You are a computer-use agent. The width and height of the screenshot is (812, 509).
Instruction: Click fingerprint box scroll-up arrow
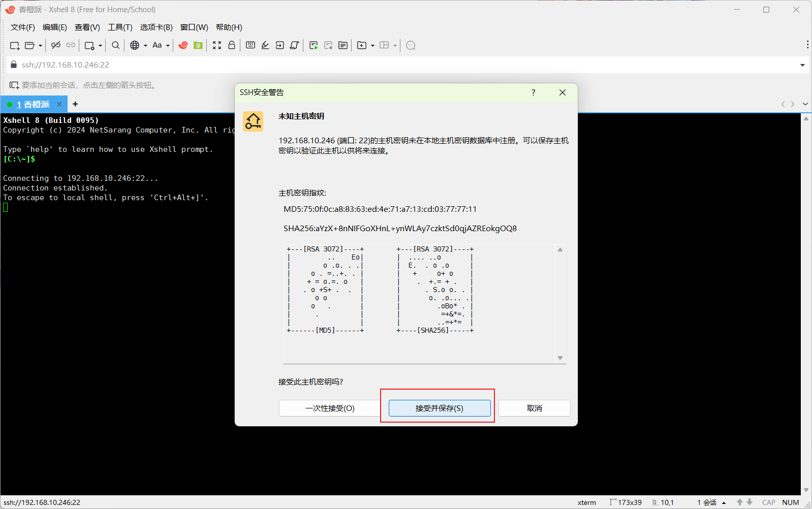[560, 249]
